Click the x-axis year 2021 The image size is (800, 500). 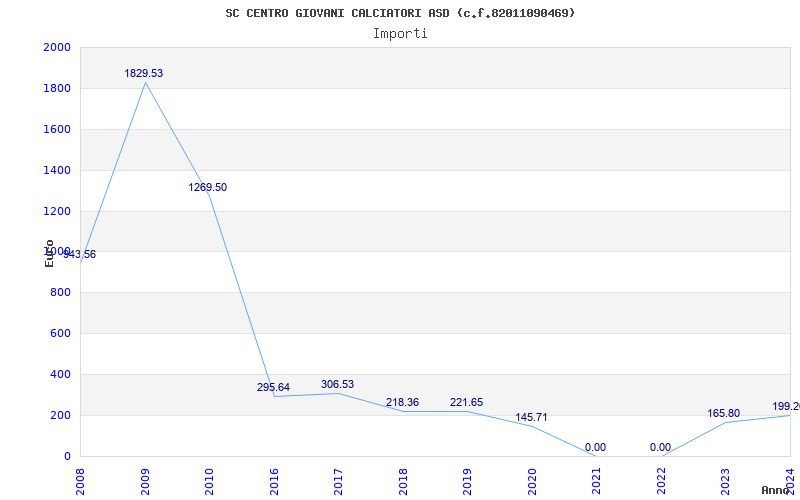(x=597, y=482)
